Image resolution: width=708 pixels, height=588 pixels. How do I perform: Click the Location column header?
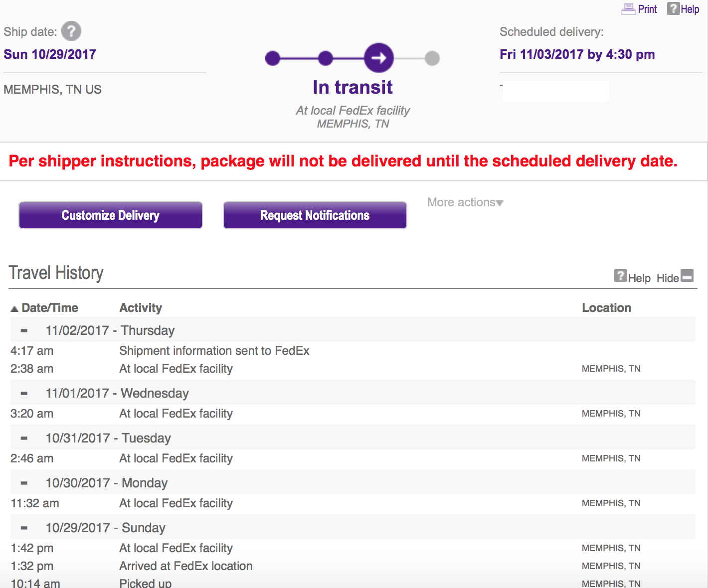click(607, 308)
